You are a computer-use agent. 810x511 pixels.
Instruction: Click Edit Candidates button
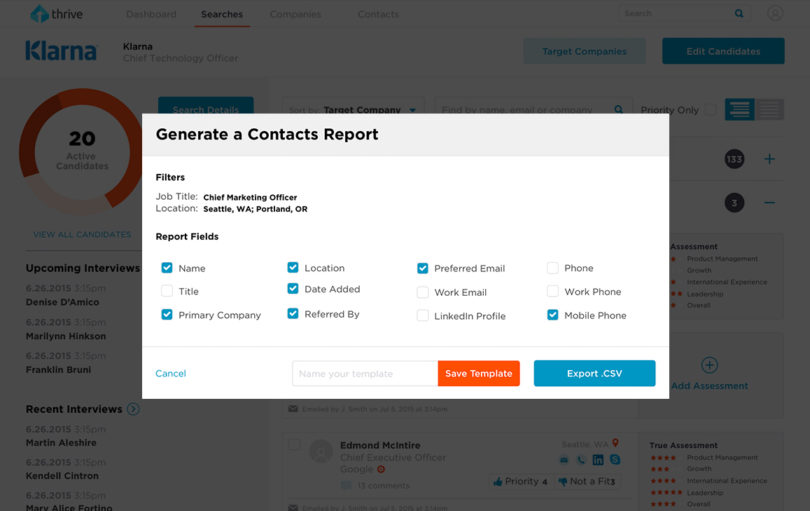pyautogui.click(x=723, y=51)
